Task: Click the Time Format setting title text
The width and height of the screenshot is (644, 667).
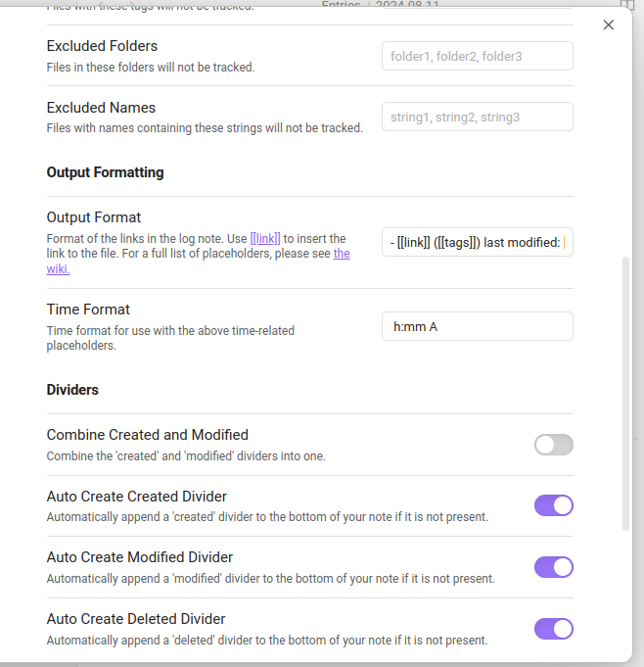Action: [x=88, y=310]
